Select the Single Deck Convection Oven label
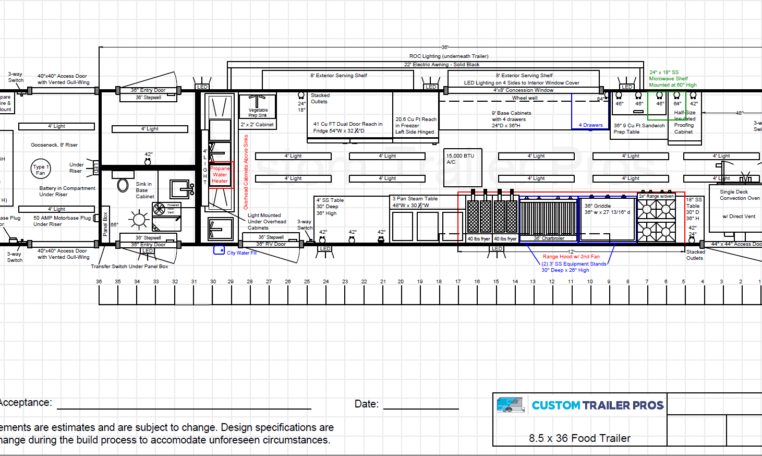The image size is (762, 456). [739, 195]
